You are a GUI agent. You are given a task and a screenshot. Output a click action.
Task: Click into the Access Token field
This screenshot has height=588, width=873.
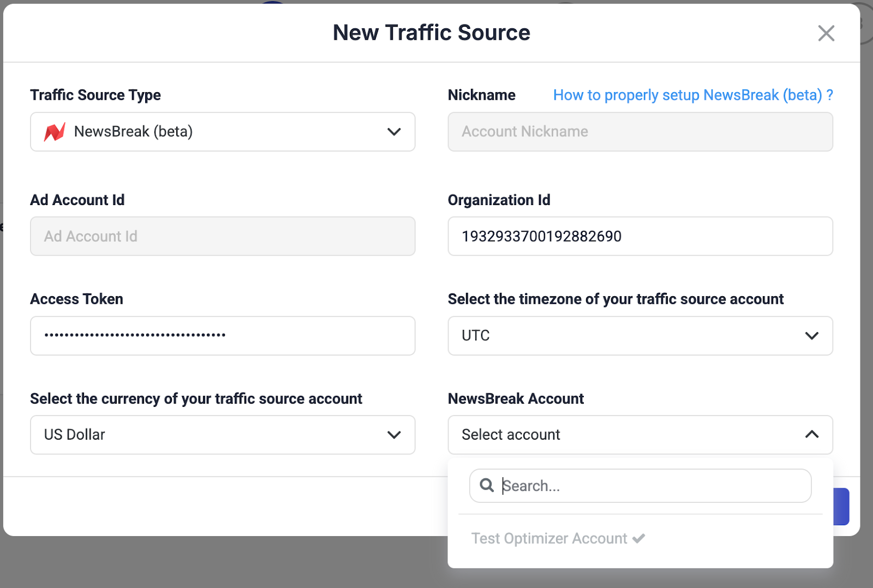[223, 335]
